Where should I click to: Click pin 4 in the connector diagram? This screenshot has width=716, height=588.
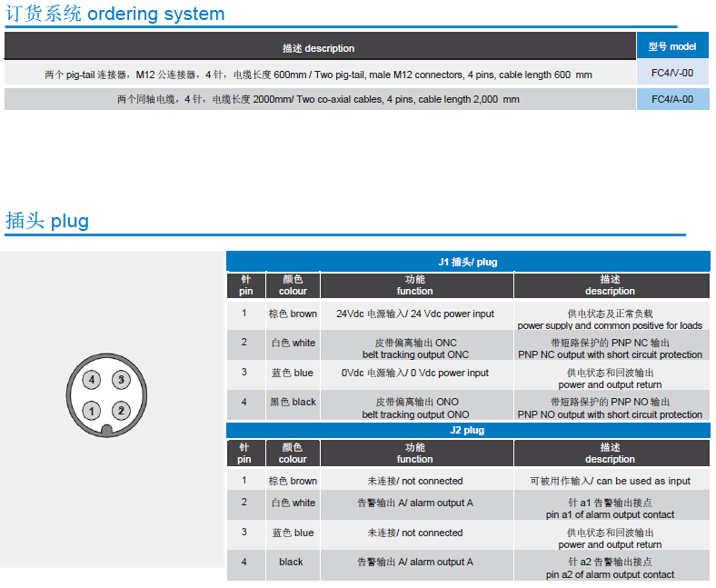coord(92,380)
